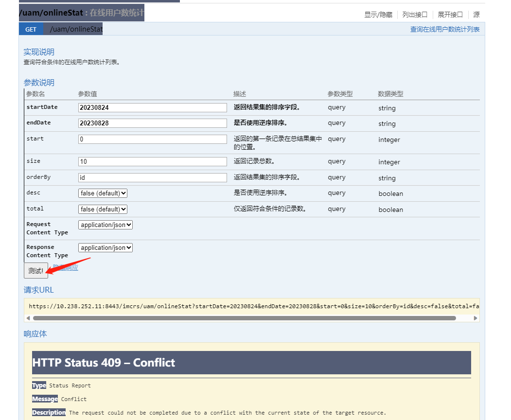This screenshot has width=511, height=420.
Task: Click the Description label in the response
Action: pyautogui.click(x=49, y=413)
